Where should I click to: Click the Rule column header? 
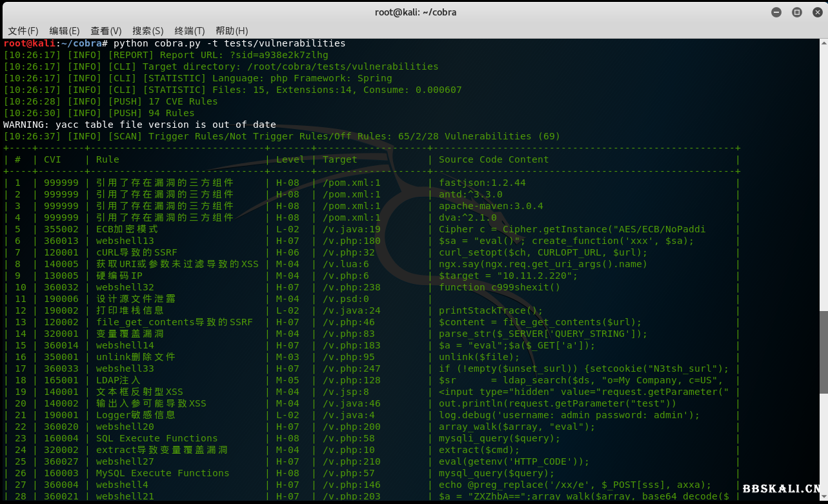pos(107,159)
